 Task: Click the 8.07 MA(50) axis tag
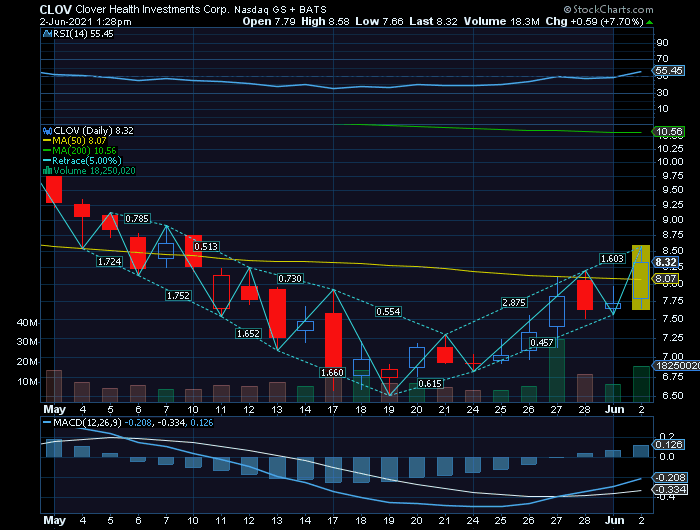(666, 279)
